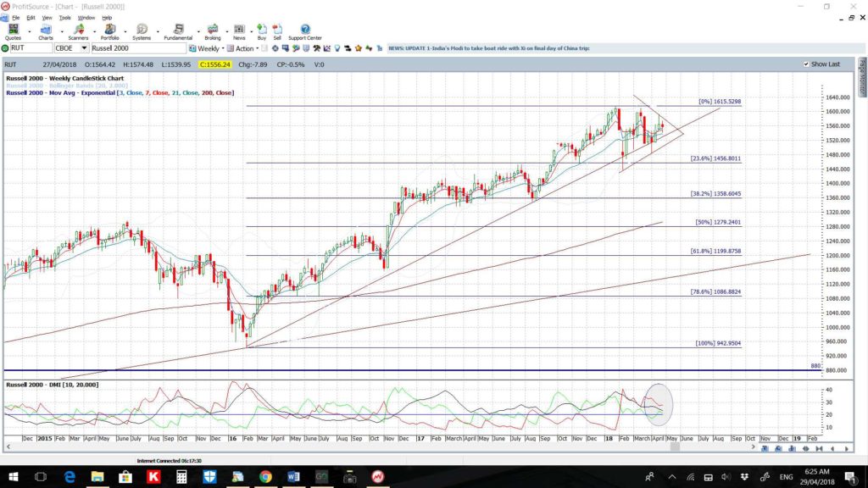Expand the Fundamental button dropdown arrow
The image size is (868, 488).
198,31
